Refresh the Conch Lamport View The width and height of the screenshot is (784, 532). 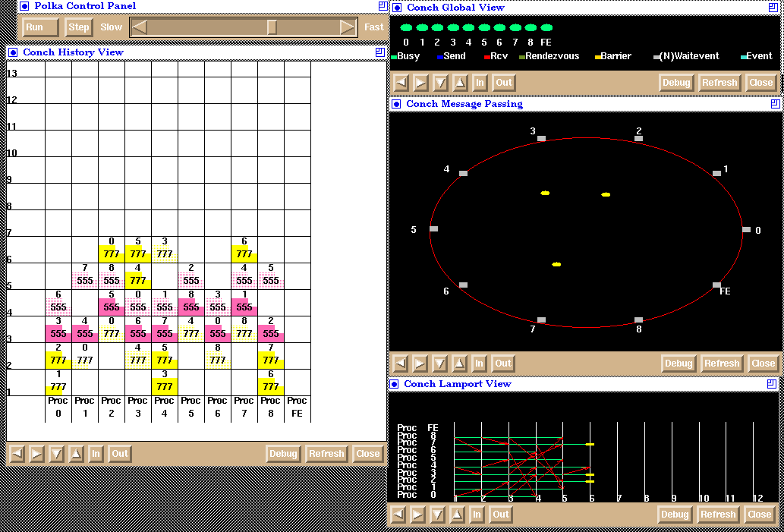[718, 515]
